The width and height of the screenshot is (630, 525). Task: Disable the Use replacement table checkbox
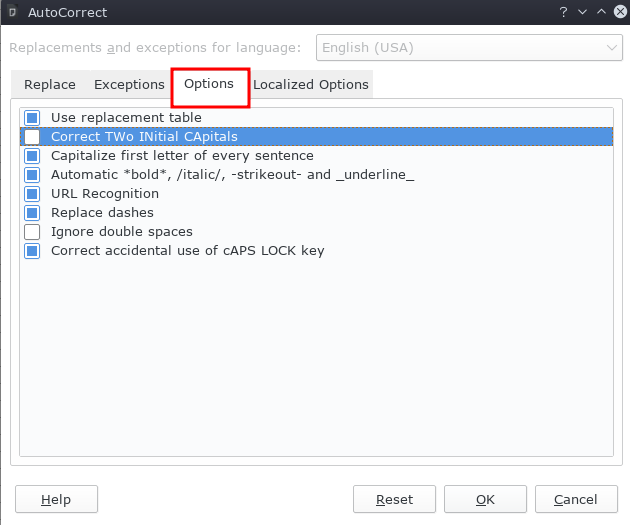click(x=32, y=118)
